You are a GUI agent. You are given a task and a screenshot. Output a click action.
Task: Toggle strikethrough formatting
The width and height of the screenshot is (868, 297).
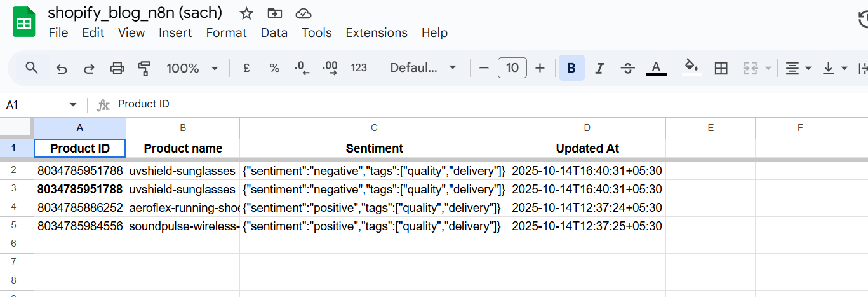click(628, 68)
